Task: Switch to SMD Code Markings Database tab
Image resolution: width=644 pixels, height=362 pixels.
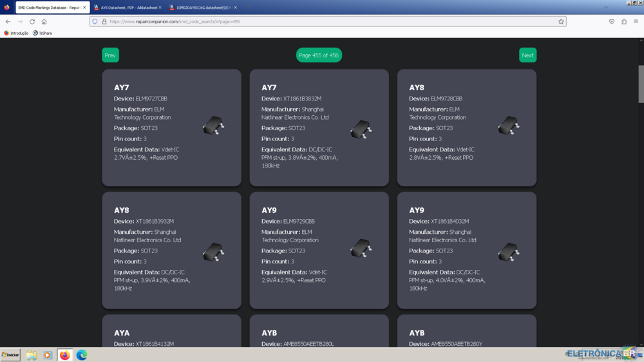Action: pos(49,7)
